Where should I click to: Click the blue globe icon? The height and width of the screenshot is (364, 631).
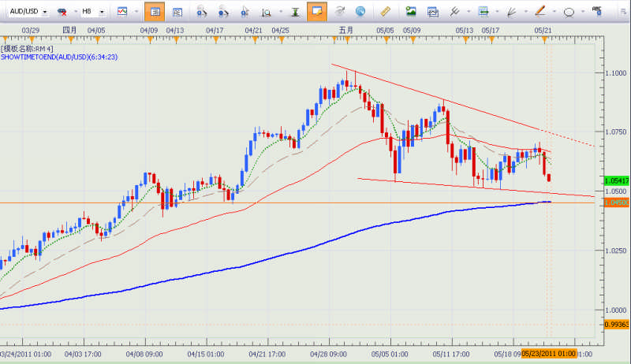360,12
